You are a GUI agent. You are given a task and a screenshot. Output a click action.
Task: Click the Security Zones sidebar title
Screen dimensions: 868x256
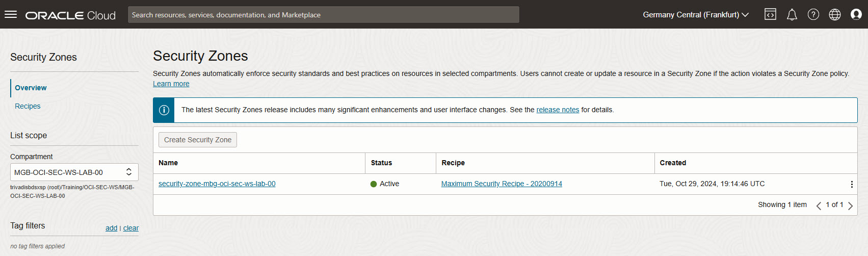click(x=43, y=57)
